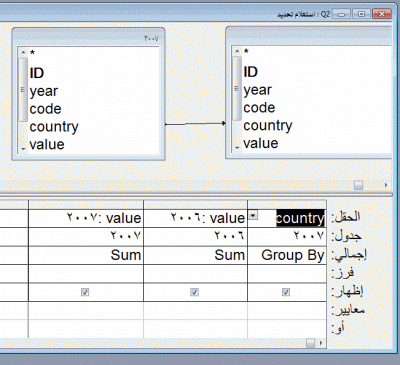Open Sum total under ٢٠٠٦: value
The image size is (400, 365).
[x=195, y=255]
